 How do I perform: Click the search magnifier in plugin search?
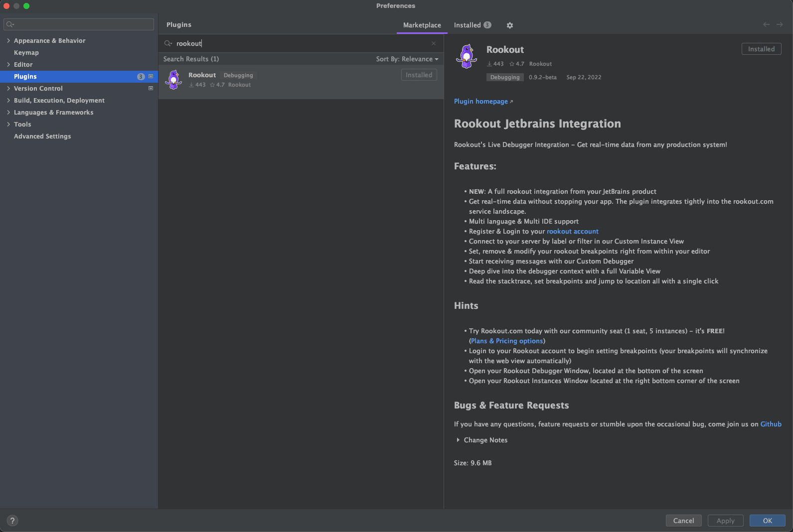[168, 43]
